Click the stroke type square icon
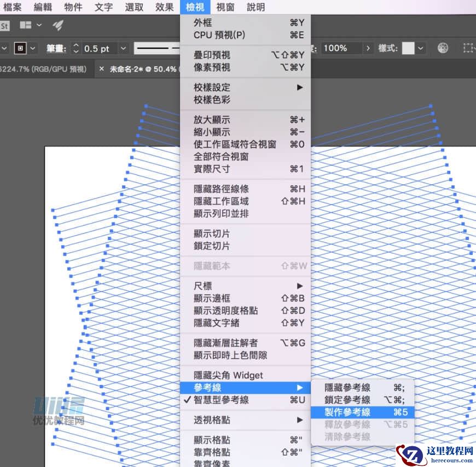 19,48
